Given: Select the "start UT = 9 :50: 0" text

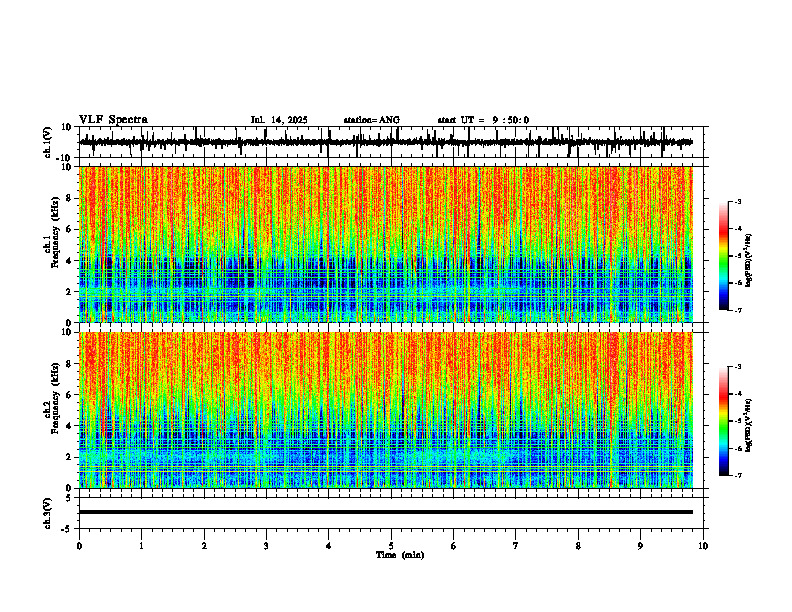Looking at the screenshot, I should pyautogui.click(x=483, y=120).
